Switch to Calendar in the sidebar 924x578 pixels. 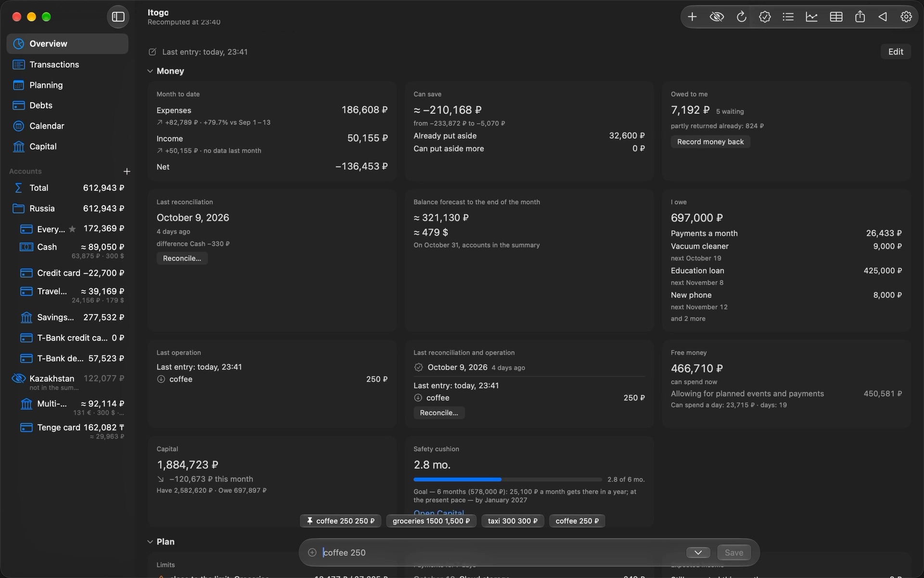point(67,126)
